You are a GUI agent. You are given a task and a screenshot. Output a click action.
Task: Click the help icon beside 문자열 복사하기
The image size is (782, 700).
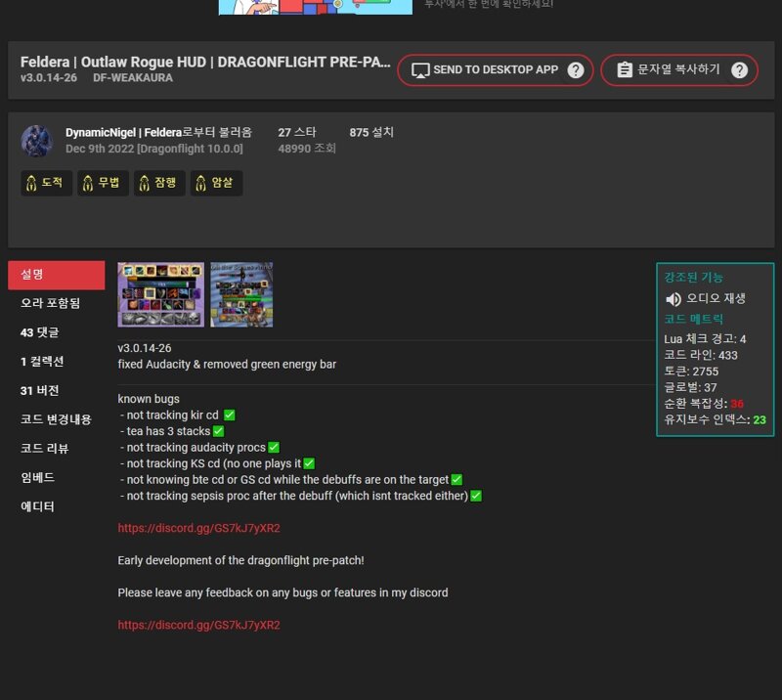tap(739, 70)
